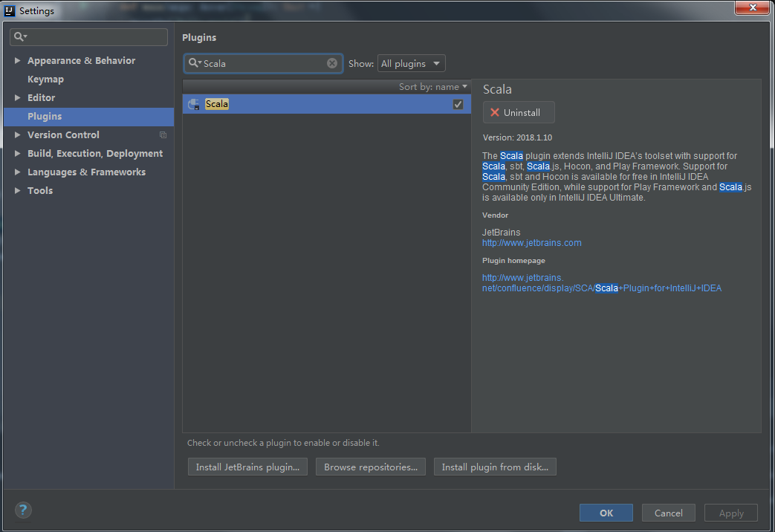Focus the settings sidebar search field
This screenshot has width=775, height=532.
tap(89, 36)
